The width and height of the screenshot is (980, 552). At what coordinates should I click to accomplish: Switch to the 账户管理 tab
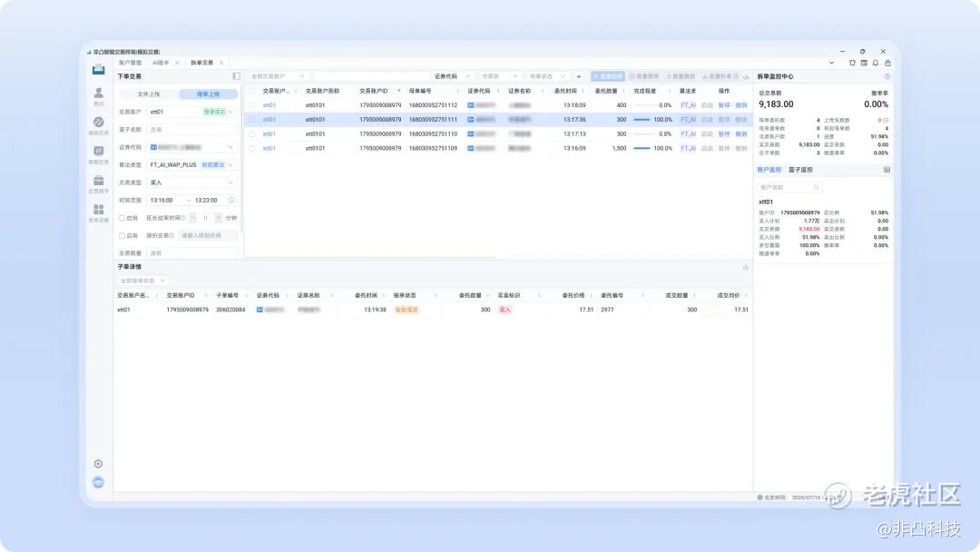(x=130, y=63)
